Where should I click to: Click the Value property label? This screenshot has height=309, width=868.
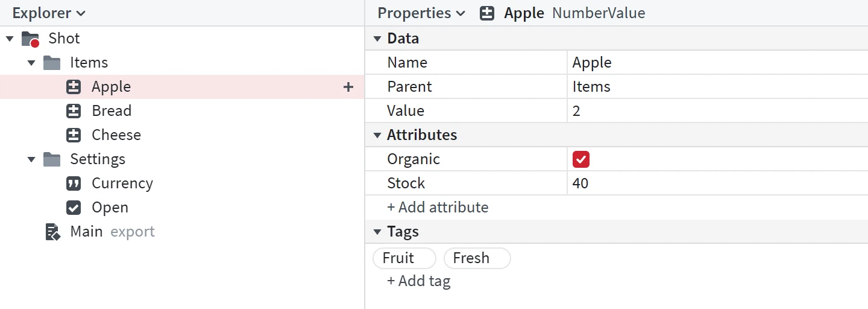point(406,111)
